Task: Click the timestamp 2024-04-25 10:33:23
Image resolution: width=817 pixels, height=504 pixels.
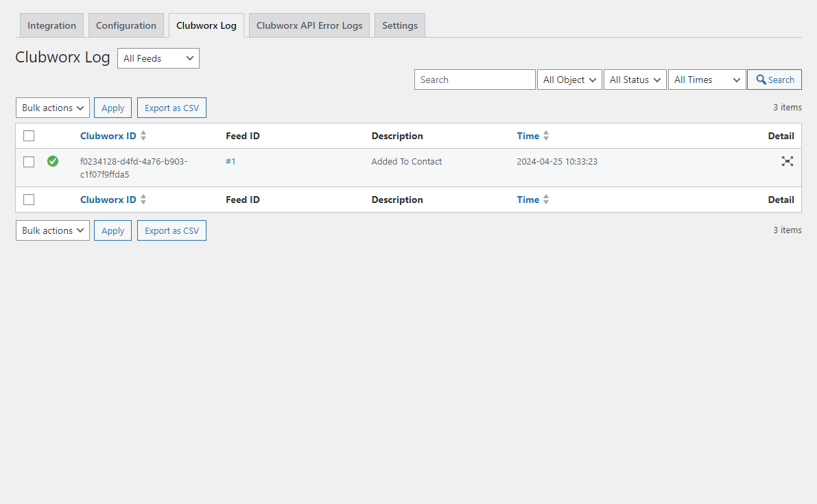Action: click(557, 161)
